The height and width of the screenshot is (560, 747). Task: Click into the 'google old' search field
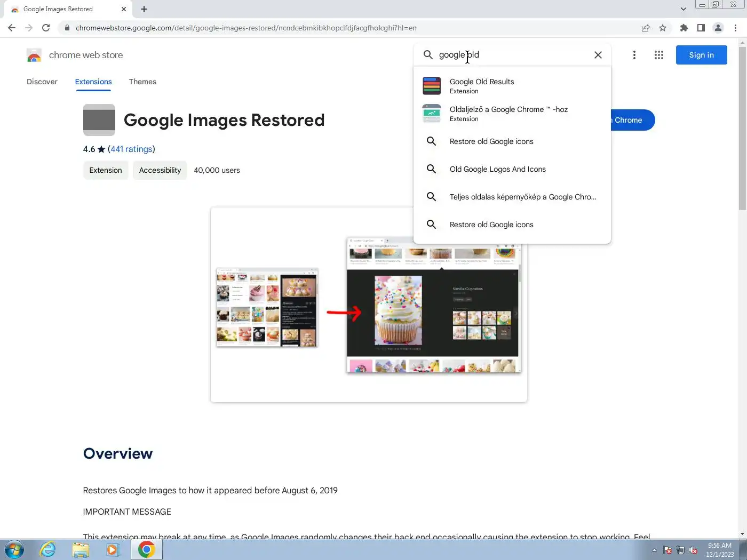point(512,54)
